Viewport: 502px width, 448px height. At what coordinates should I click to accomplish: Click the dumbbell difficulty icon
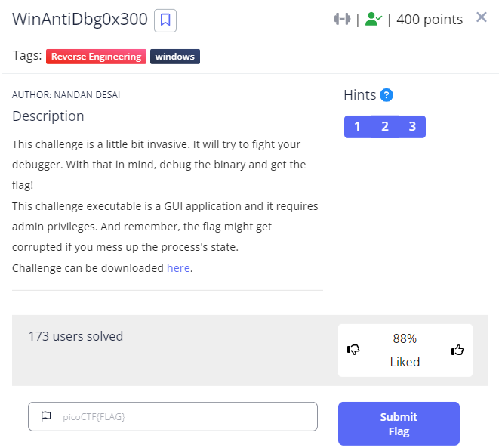(x=342, y=20)
